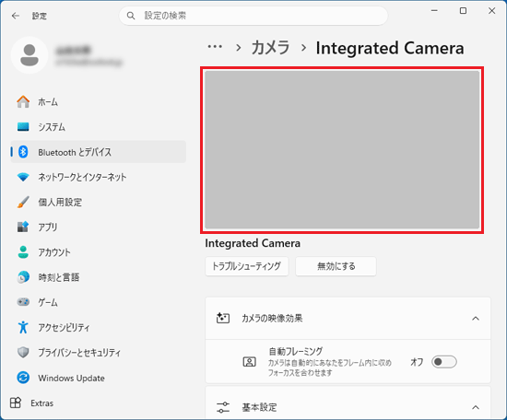Click the Extras icon
This screenshot has height=420, width=507.
coord(16,402)
